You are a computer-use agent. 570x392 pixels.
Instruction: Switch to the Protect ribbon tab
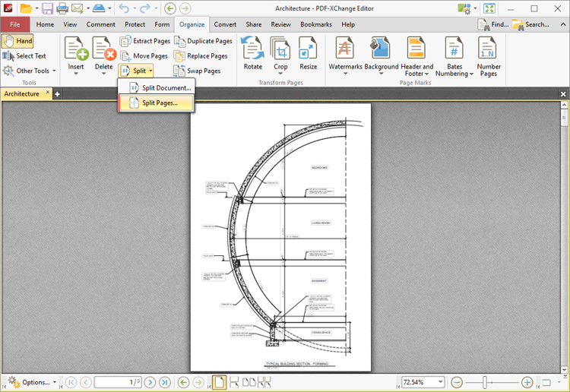(135, 24)
